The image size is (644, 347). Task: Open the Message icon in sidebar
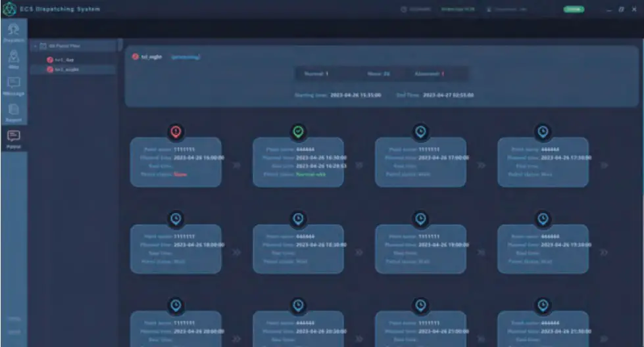tap(14, 86)
